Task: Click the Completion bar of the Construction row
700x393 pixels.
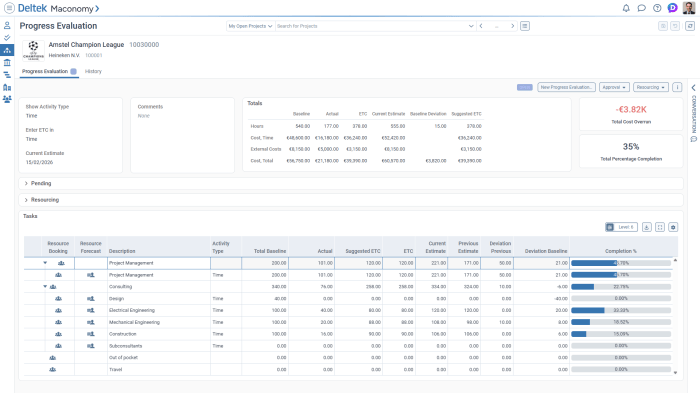Action: pos(621,334)
